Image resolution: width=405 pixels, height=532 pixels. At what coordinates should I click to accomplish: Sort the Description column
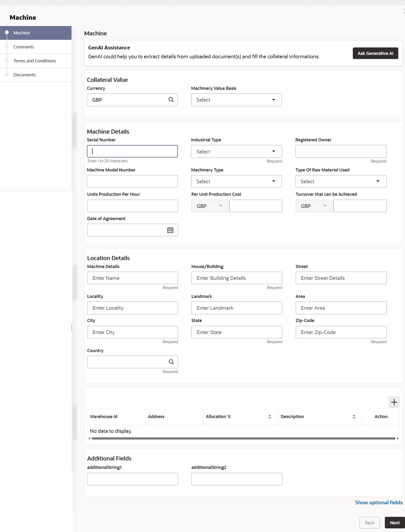click(x=354, y=417)
